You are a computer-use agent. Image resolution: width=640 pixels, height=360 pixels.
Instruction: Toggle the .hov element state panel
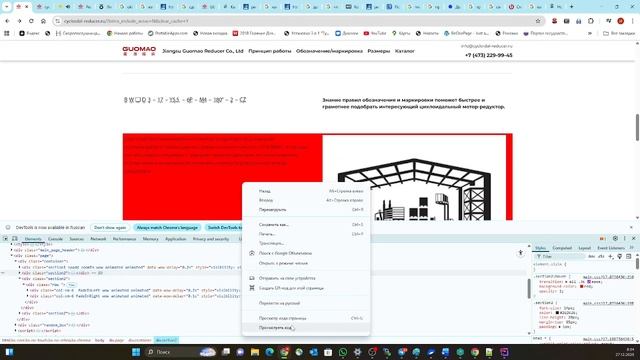[591, 256]
